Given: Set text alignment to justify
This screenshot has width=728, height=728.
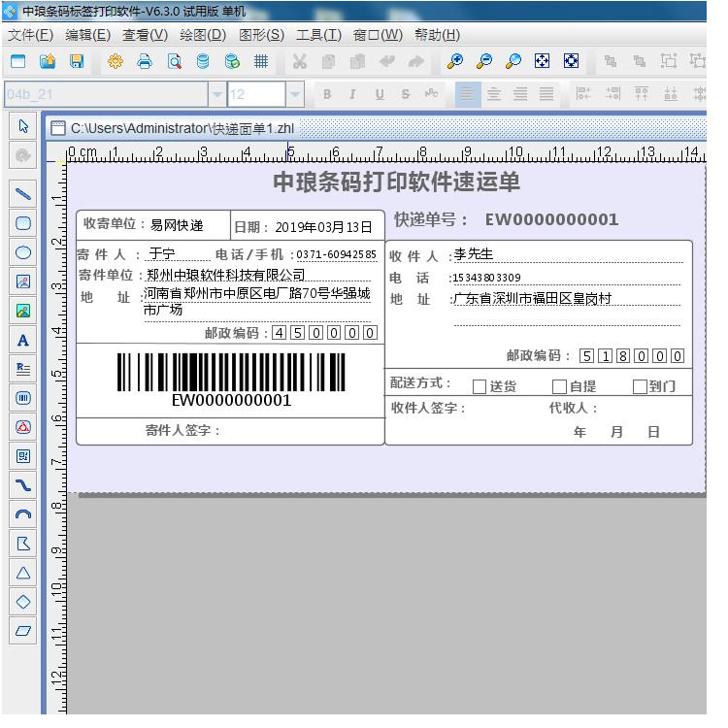Looking at the screenshot, I should (x=546, y=94).
